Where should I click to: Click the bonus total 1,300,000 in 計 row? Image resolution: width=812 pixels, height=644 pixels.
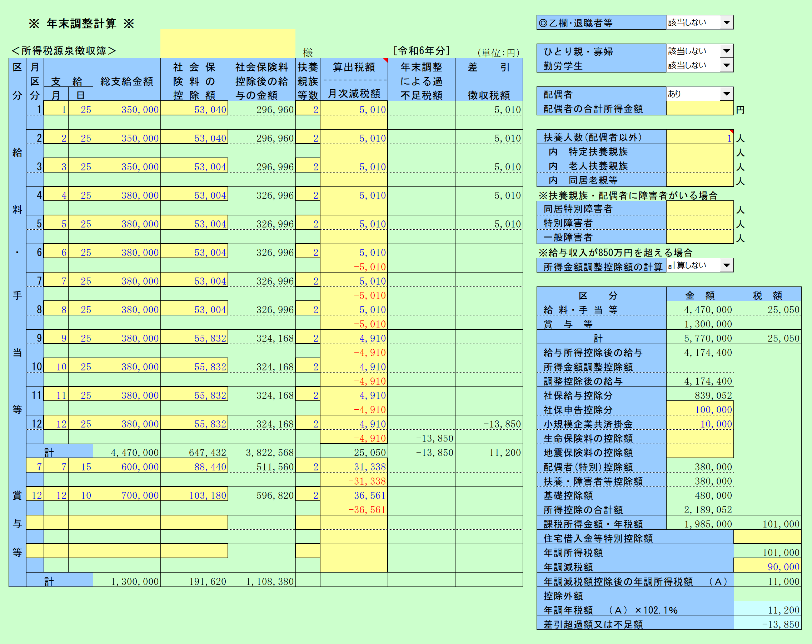coord(126,580)
